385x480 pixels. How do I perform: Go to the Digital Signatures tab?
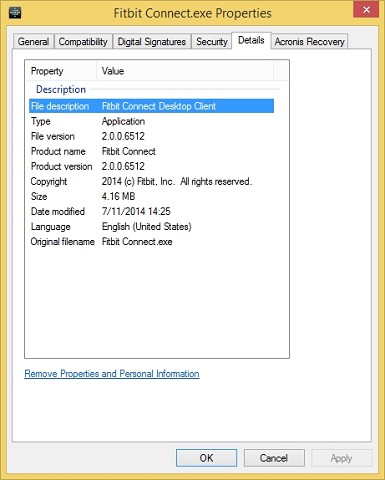(x=152, y=42)
